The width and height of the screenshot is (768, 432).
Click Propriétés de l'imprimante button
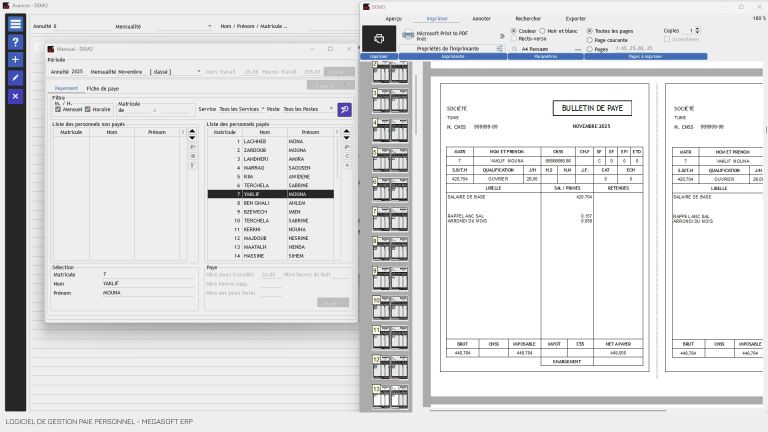pyautogui.click(x=448, y=48)
